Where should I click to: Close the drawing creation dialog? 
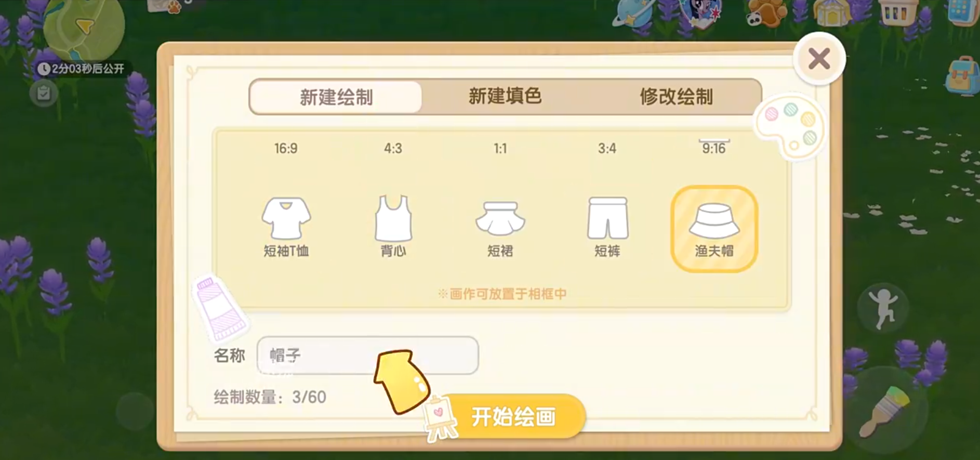(819, 59)
